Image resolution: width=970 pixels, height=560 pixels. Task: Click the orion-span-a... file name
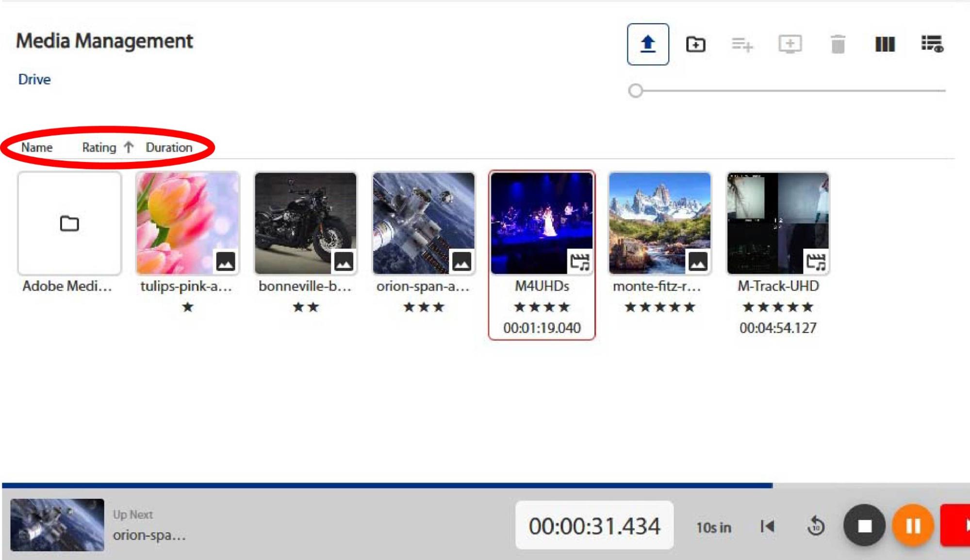pos(423,286)
